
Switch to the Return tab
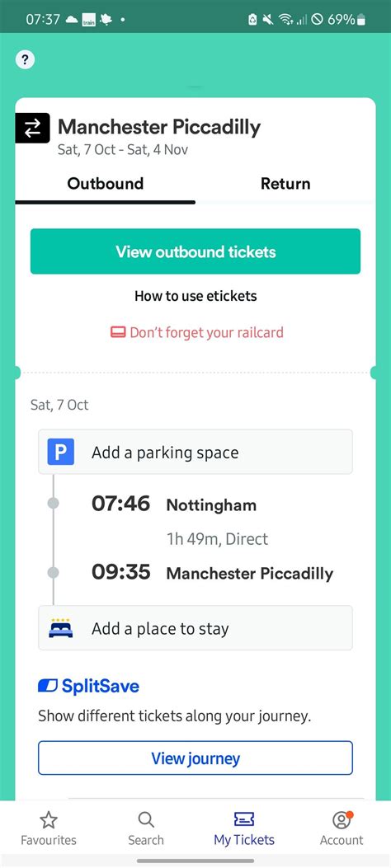pos(285,184)
